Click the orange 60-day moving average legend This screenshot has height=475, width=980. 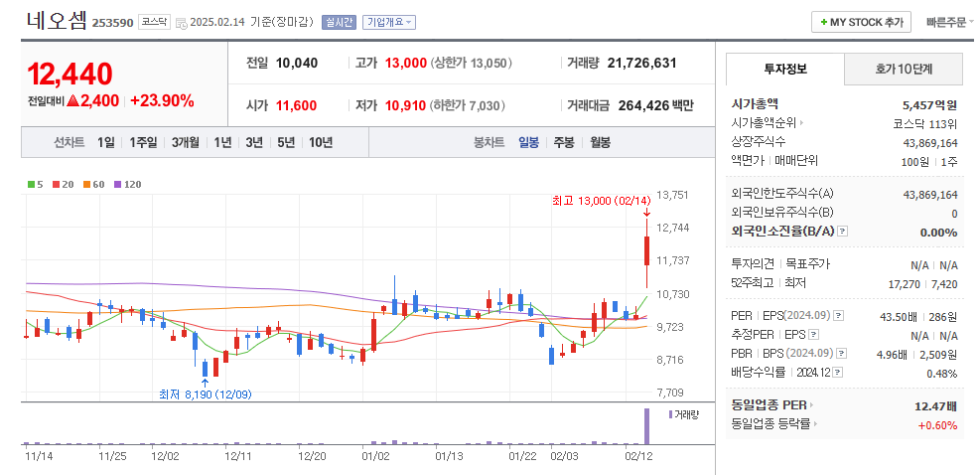click(x=93, y=184)
